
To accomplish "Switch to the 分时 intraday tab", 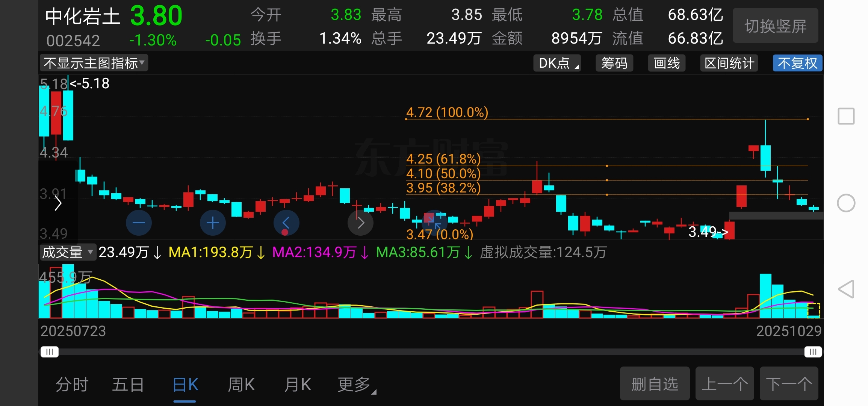I will click(x=72, y=385).
